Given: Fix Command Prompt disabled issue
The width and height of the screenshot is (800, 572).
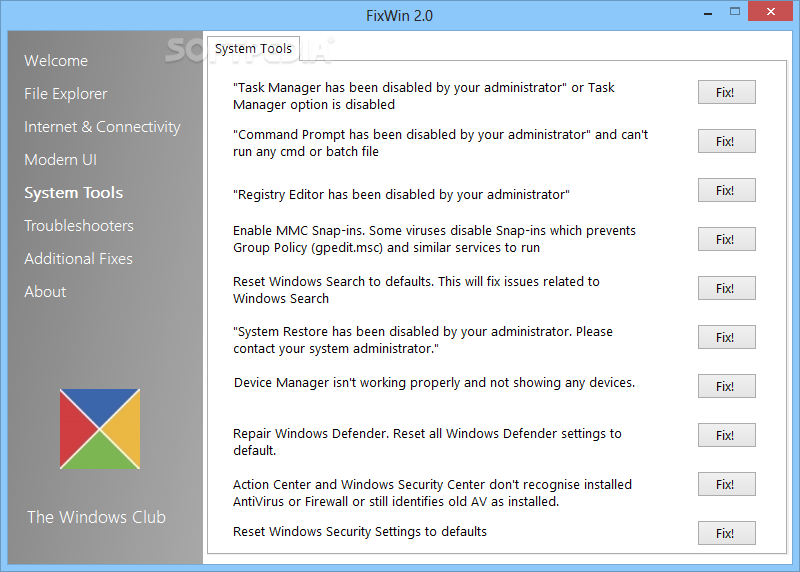Looking at the screenshot, I should [x=727, y=141].
